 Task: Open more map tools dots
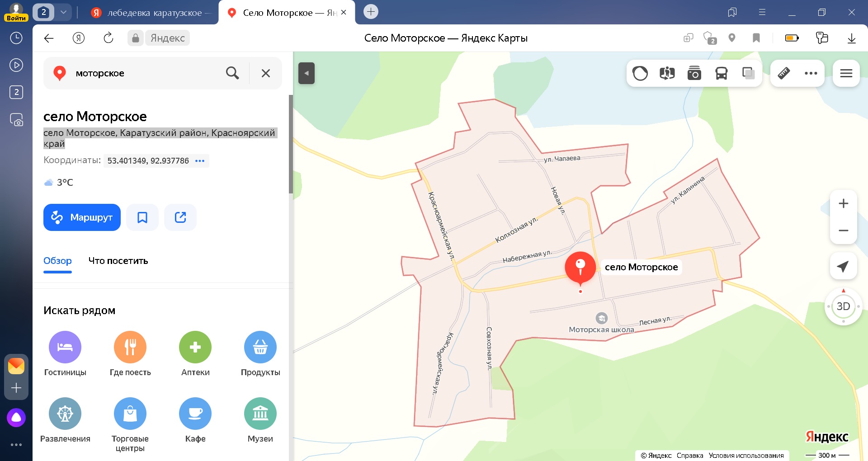point(811,73)
